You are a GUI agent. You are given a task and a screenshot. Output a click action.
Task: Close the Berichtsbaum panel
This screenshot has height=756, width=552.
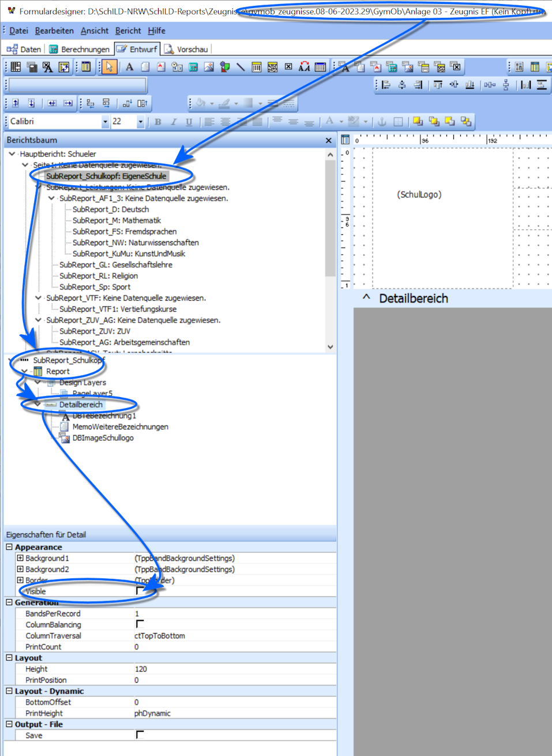(x=329, y=140)
